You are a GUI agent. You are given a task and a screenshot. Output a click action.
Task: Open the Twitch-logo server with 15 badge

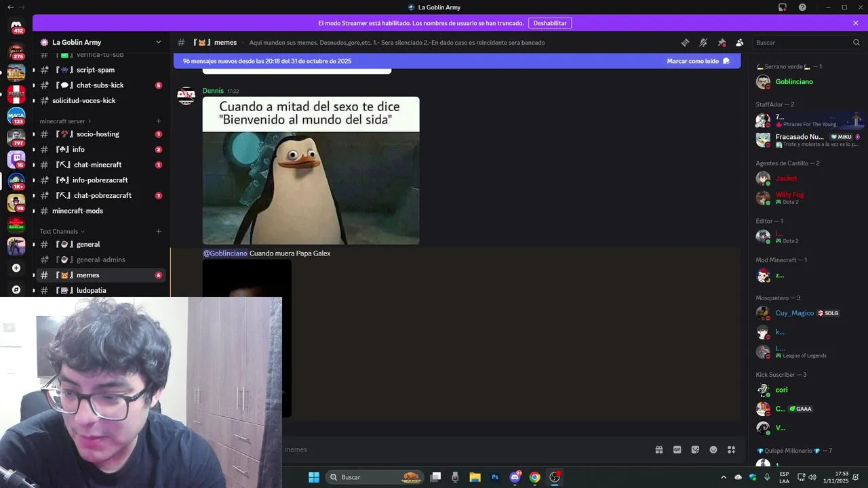pos(16,159)
